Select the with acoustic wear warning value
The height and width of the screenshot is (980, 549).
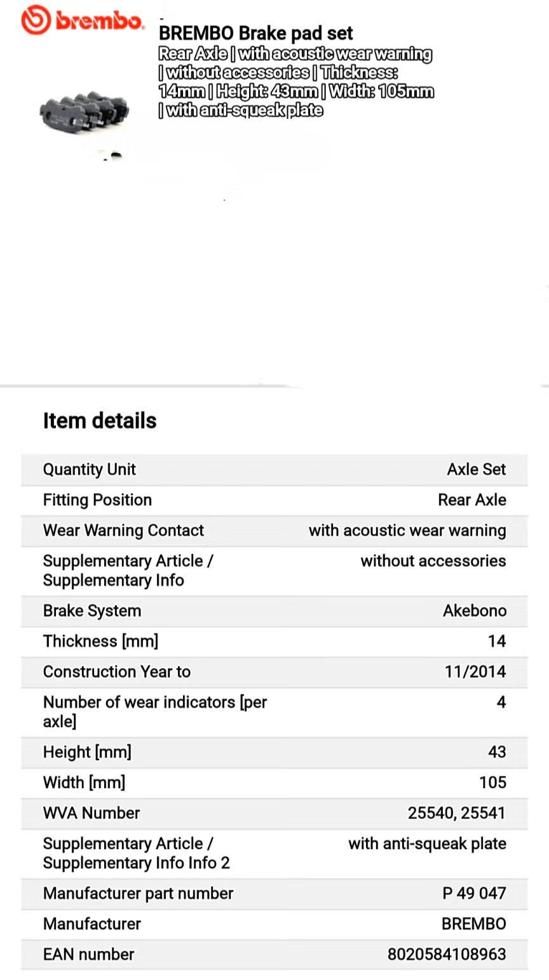click(x=407, y=531)
